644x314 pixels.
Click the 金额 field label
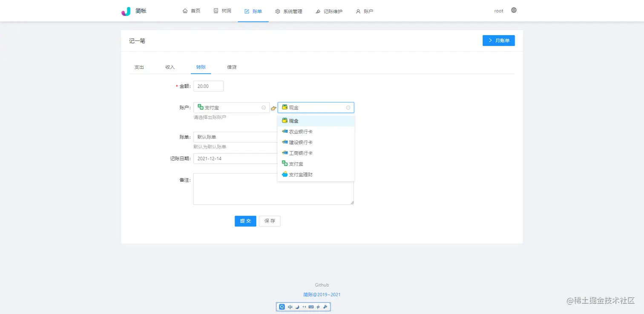coord(185,86)
